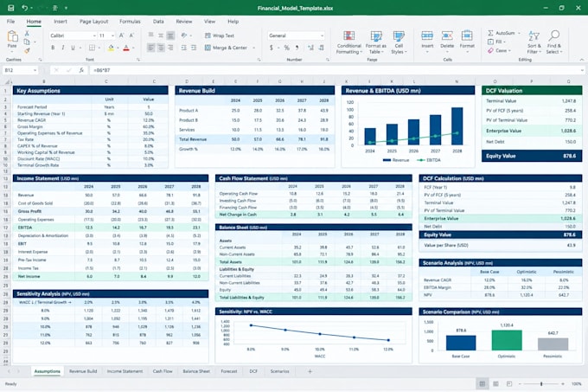The height and width of the screenshot is (392, 588).
Task: Adjust the zoom slider in status bar
Action: [x=541, y=383]
